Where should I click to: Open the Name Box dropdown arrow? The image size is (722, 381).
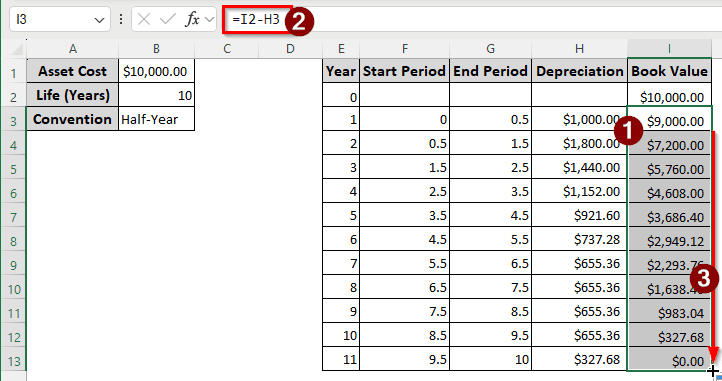[99, 20]
